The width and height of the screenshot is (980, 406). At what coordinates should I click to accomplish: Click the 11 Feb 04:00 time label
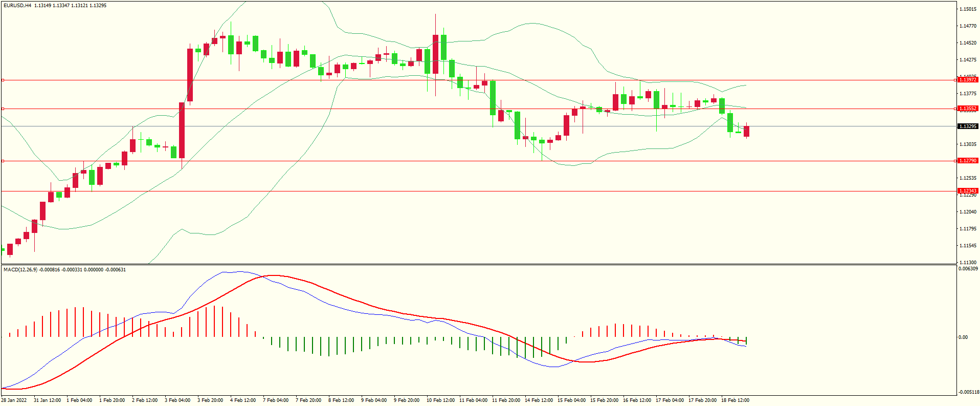[473, 400]
